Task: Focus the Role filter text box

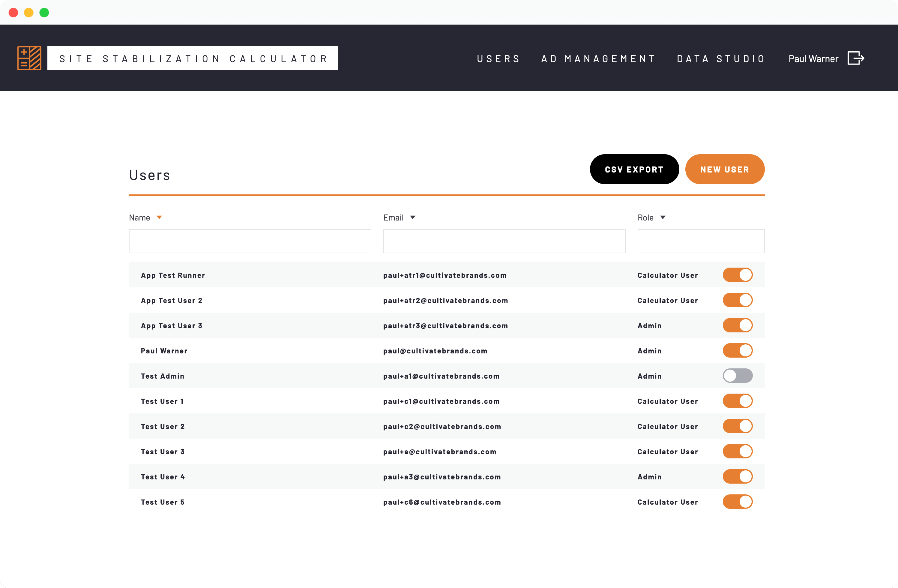Action: point(701,241)
